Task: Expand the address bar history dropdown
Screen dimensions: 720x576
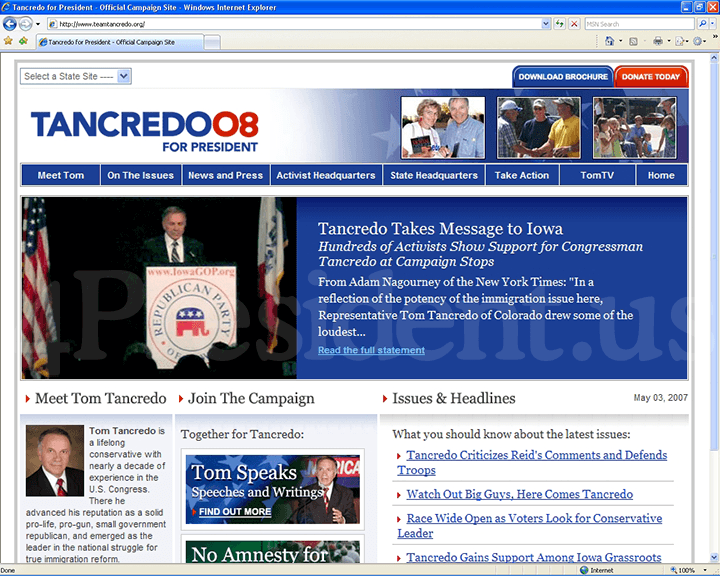Action: pyautogui.click(x=546, y=24)
